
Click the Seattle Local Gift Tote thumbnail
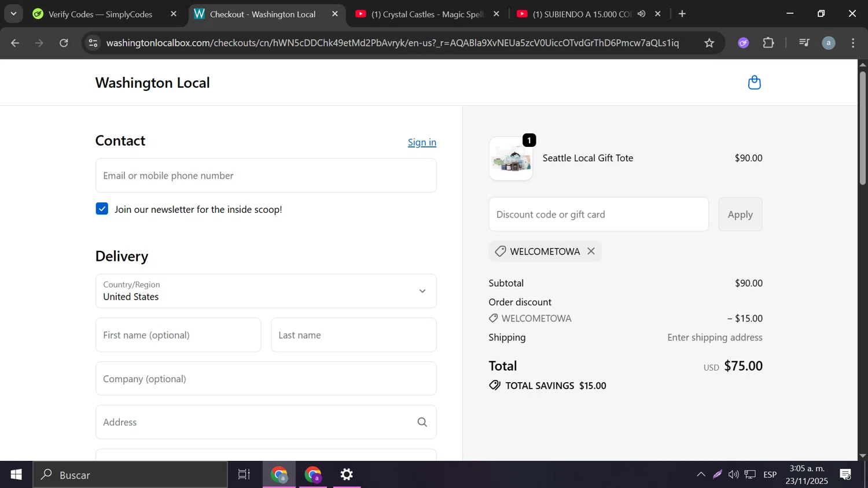(x=511, y=158)
